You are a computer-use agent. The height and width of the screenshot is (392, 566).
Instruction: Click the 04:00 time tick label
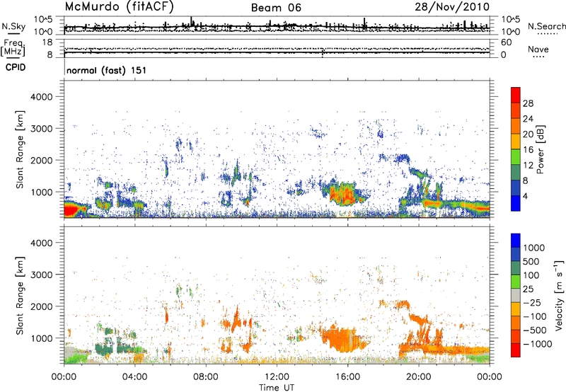click(x=134, y=377)
